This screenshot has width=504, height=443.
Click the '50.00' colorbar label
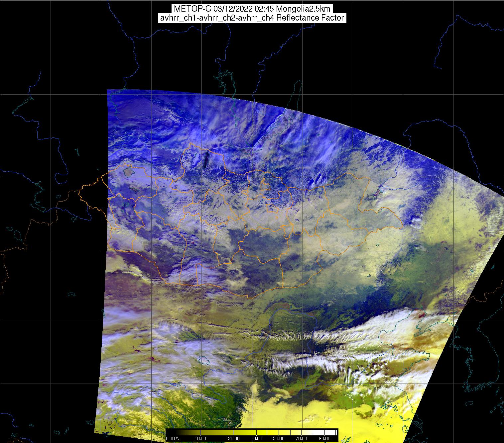point(279,438)
